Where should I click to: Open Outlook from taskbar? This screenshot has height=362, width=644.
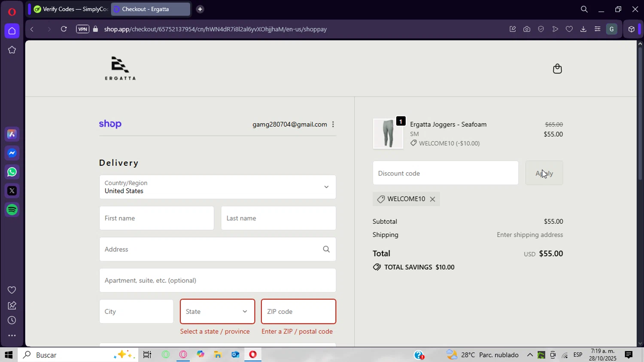click(x=235, y=355)
